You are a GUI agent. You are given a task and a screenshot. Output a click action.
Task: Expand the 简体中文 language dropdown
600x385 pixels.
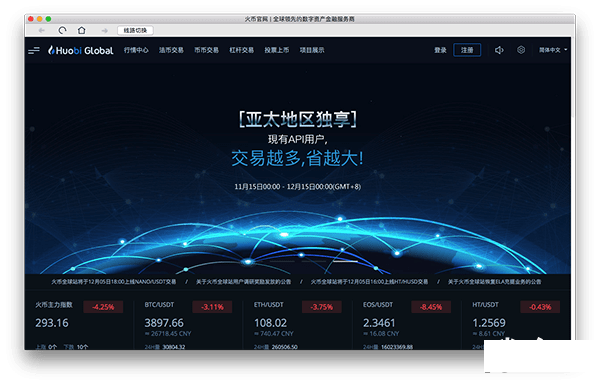point(553,50)
